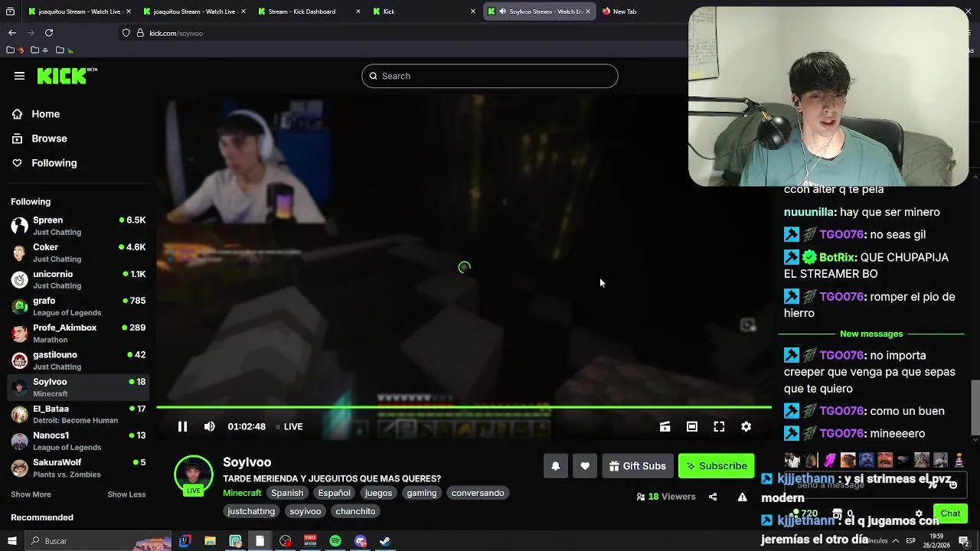
Task: Open Spotify from taskbar
Action: point(335,541)
